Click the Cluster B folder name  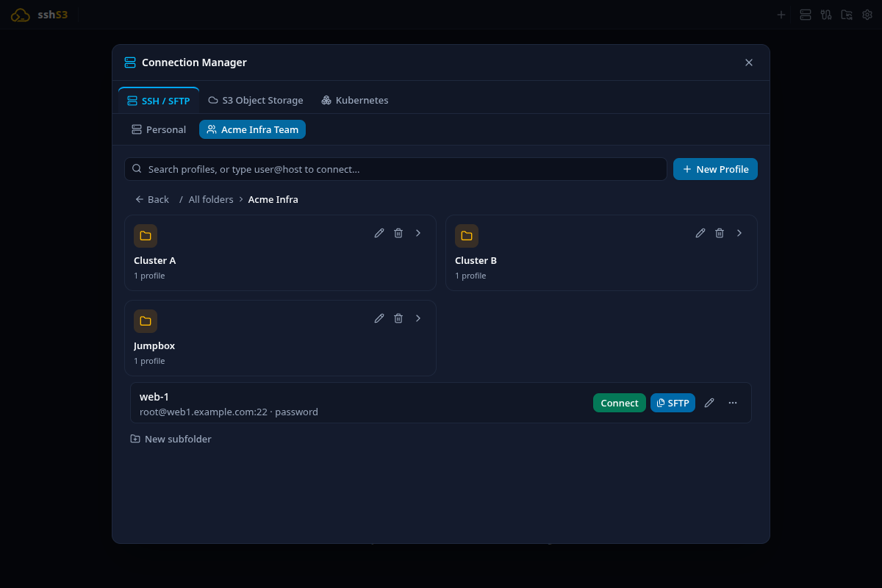476,261
